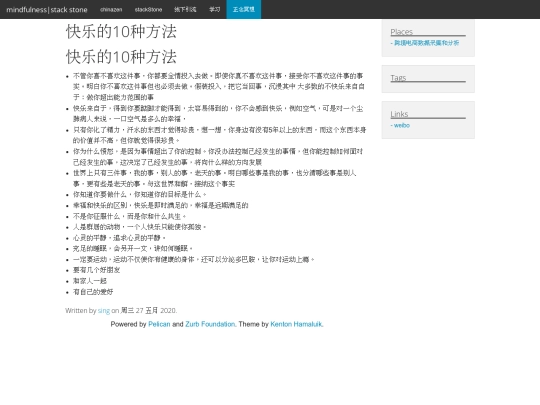The image size is (540, 405).
Task: Click bullet starting 你知道你要做什么
Action: [140, 195]
